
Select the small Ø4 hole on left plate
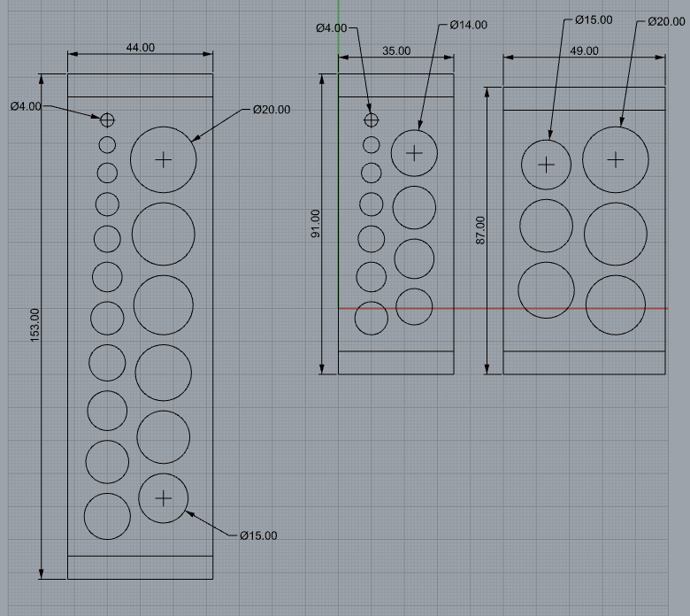point(107,119)
